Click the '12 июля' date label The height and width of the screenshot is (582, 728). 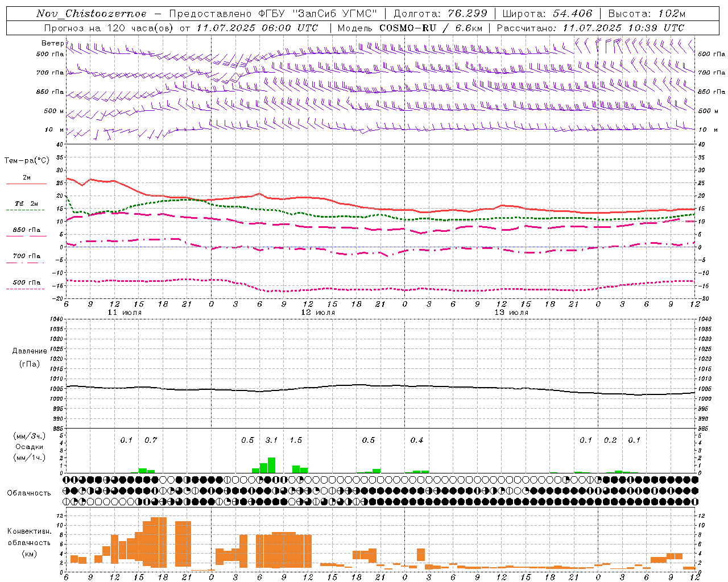[318, 313]
